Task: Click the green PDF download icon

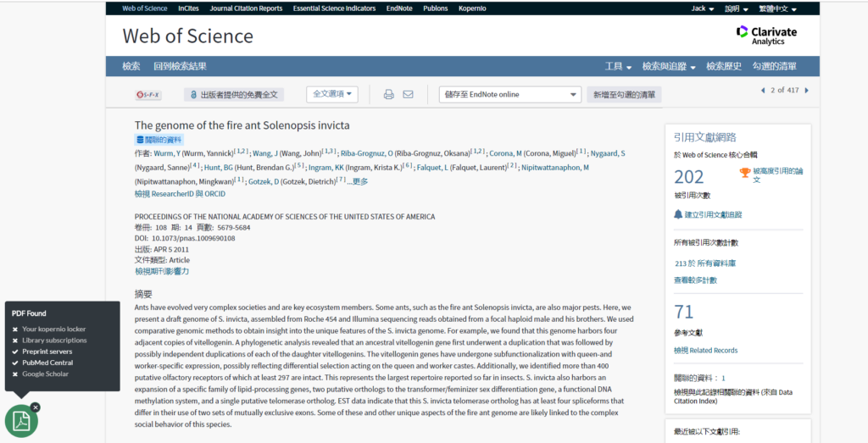Action: click(21, 422)
